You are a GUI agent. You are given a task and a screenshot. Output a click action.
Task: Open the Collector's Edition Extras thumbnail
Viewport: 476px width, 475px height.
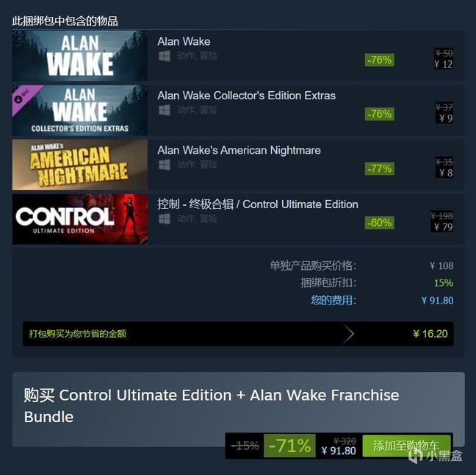[80, 110]
